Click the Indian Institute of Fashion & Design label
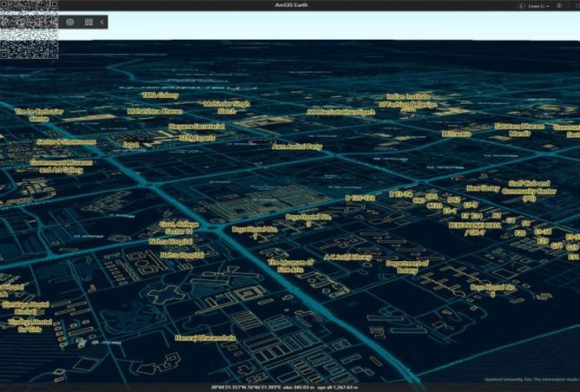 pos(408,101)
